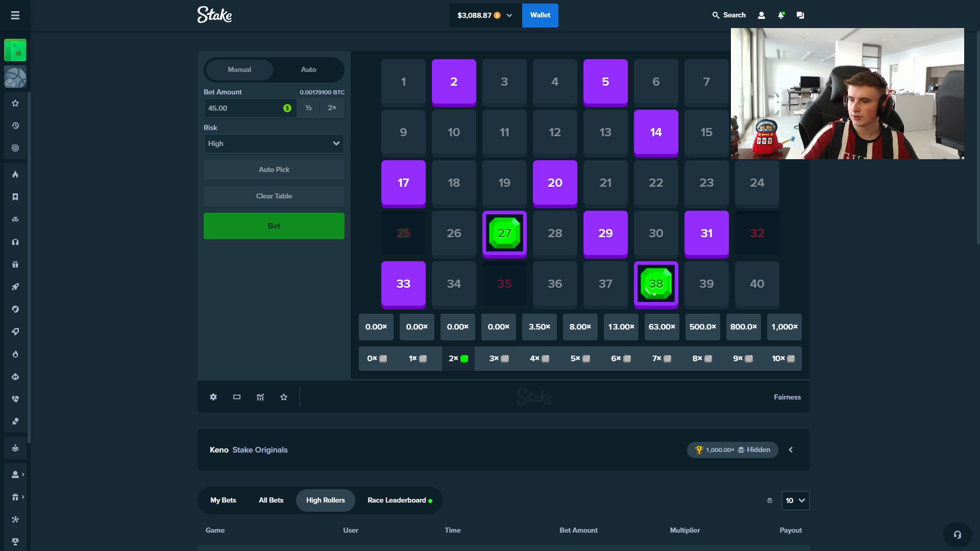Open the Wallet button
This screenshot has width=980, height=551.
(x=540, y=15)
